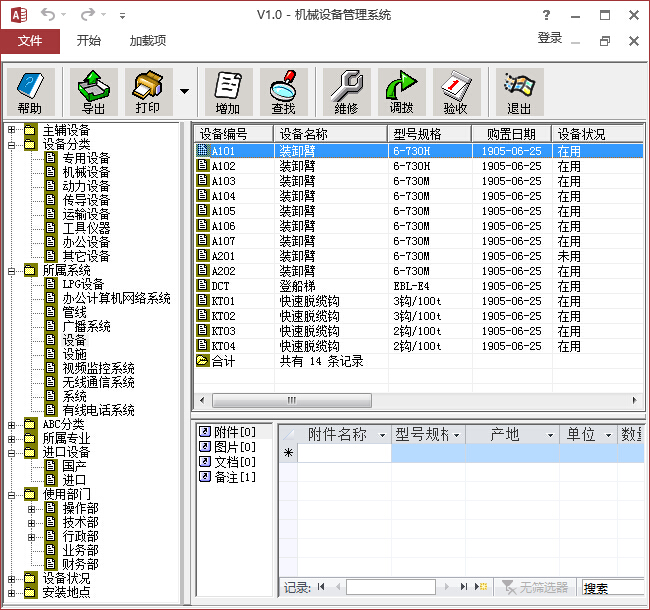Expand the ABC分类 tree node

12,425
